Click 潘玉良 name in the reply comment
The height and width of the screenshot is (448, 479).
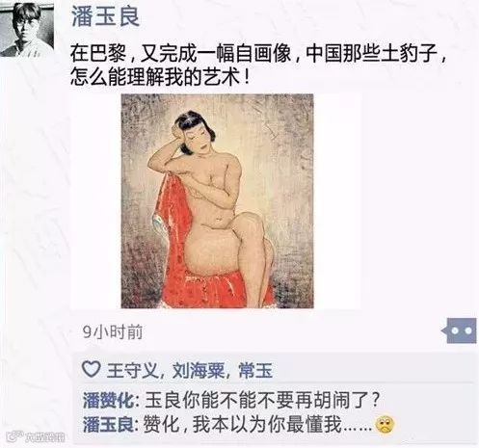109,425
